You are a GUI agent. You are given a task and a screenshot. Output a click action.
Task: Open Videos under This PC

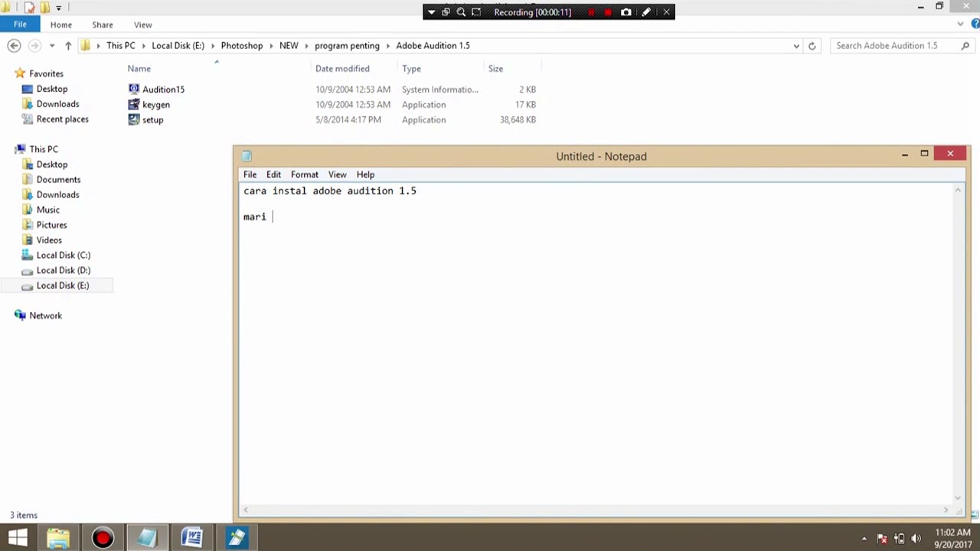tap(49, 240)
